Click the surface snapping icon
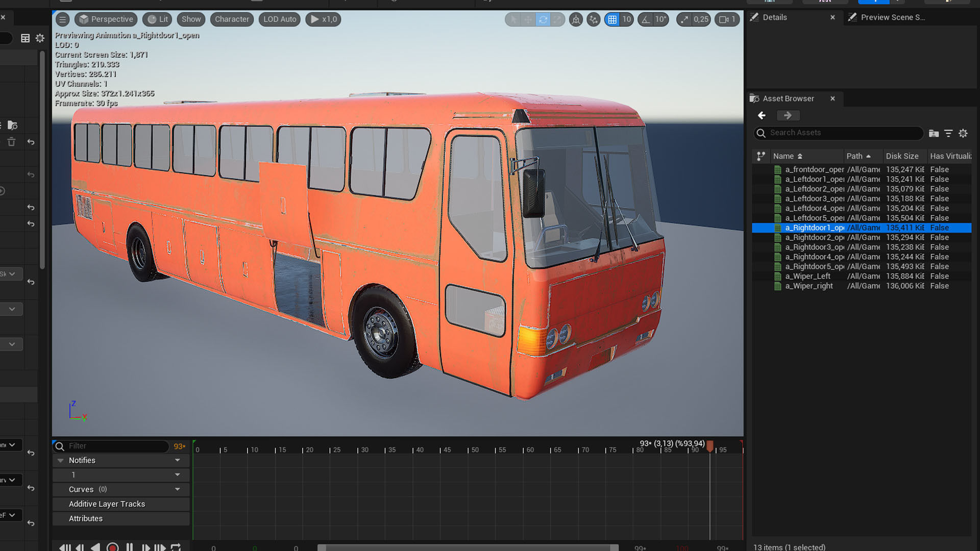The height and width of the screenshot is (551, 980). [593, 19]
